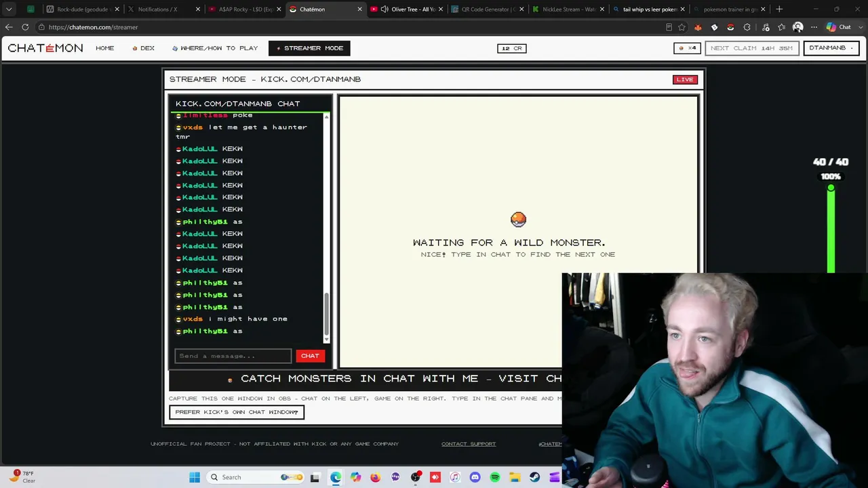Click the pokeball x4 counter
The width and height of the screenshot is (868, 488).
pyautogui.click(x=688, y=48)
